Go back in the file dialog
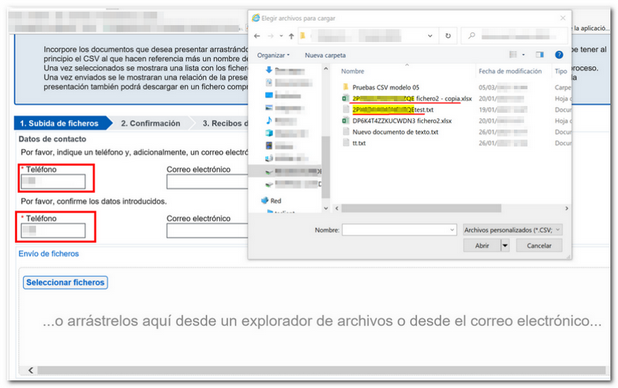The width and height of the screenshot is (618, 388). pyautogui.click(x=257, y=36)
